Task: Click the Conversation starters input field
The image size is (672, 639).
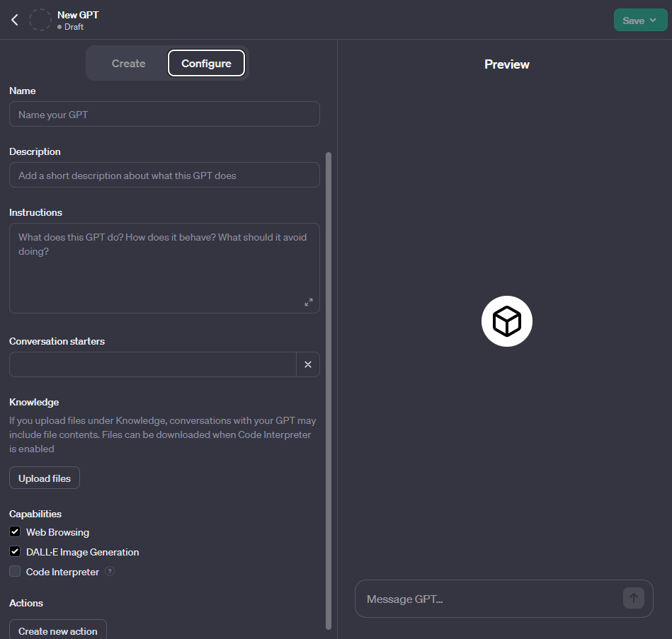Action: click(x=152, y=364)
